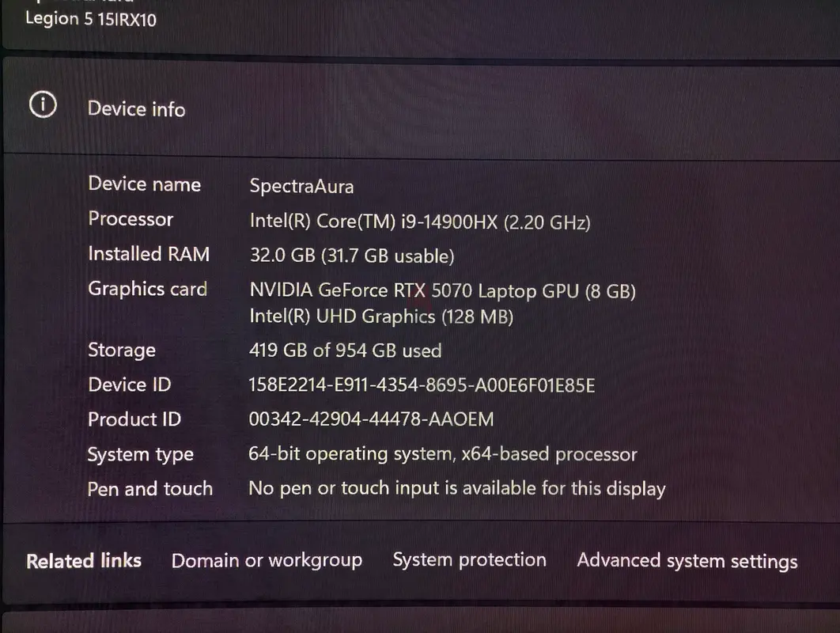Select the Product ID value 00342-42904-44478-AAOEM

pyautogui.click(x=371, y=419)
